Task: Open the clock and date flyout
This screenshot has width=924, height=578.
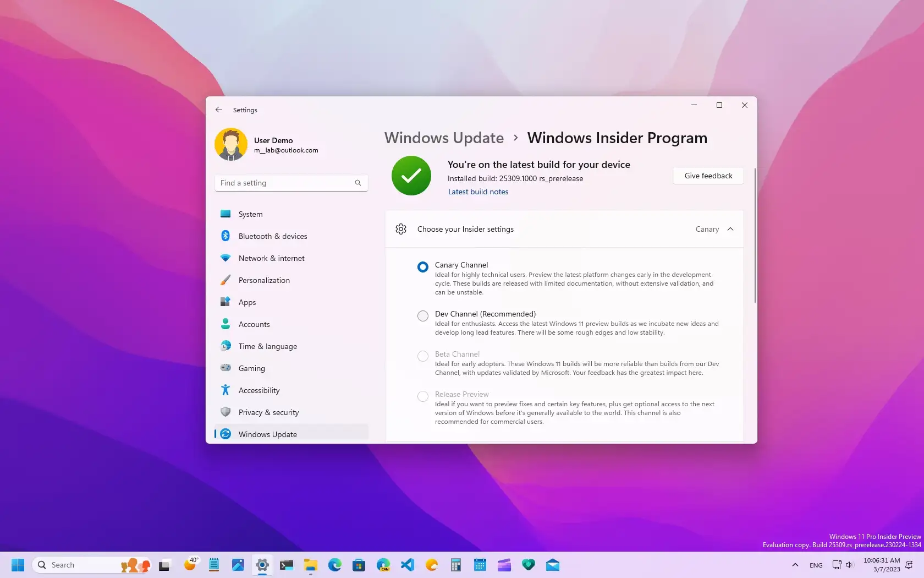Action: tap(882, 565)
